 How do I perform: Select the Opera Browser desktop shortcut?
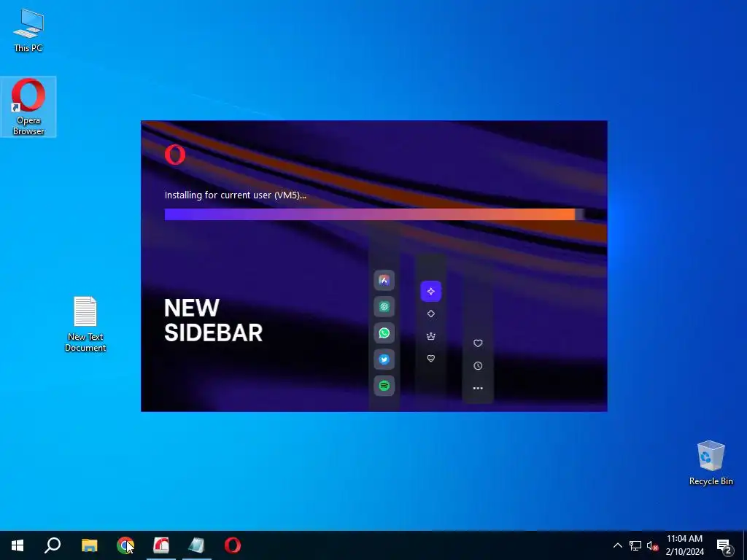[x=28, y=106]
